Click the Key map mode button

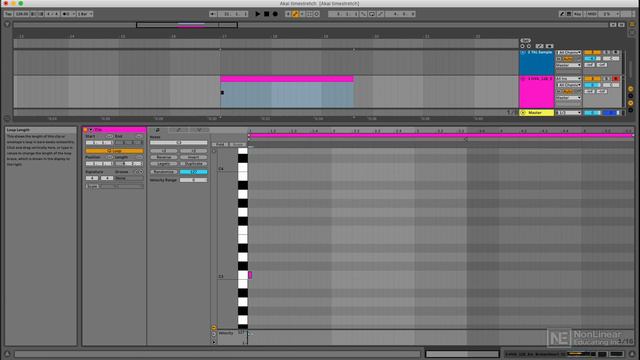click(578, 14)
